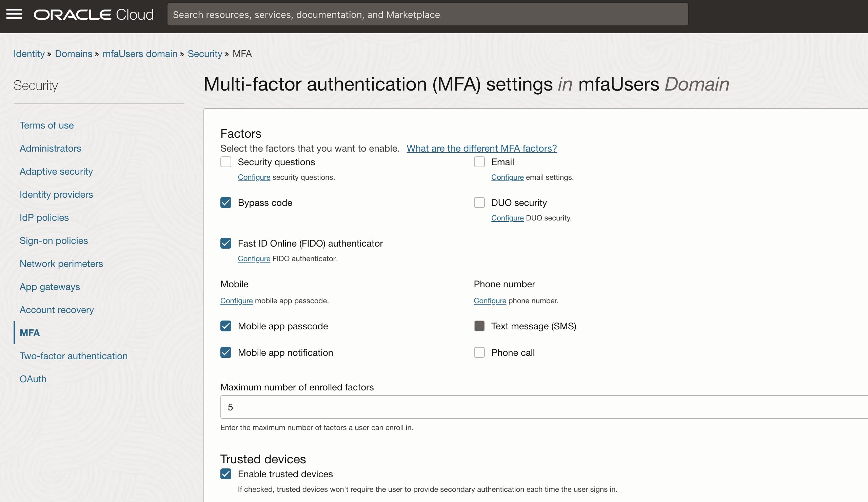Toggle the Email factor checkbox
The image size is (868, 502).
click(479, 162)
